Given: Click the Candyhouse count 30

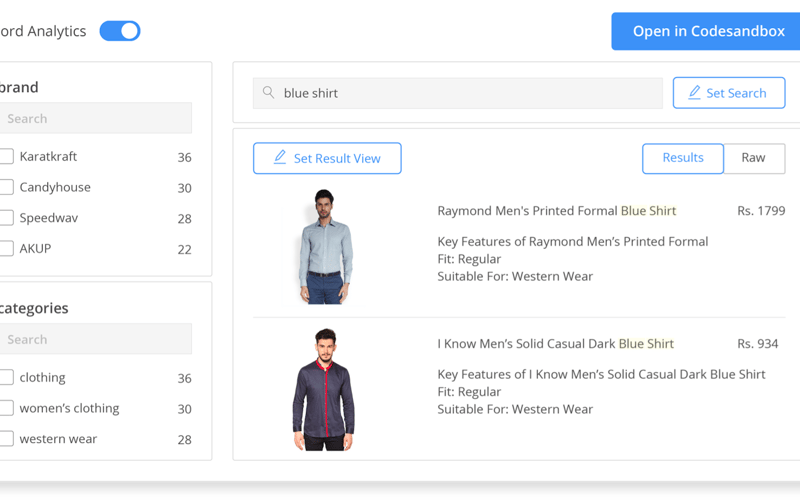Looking at the screenshot, I should [184, 188].
